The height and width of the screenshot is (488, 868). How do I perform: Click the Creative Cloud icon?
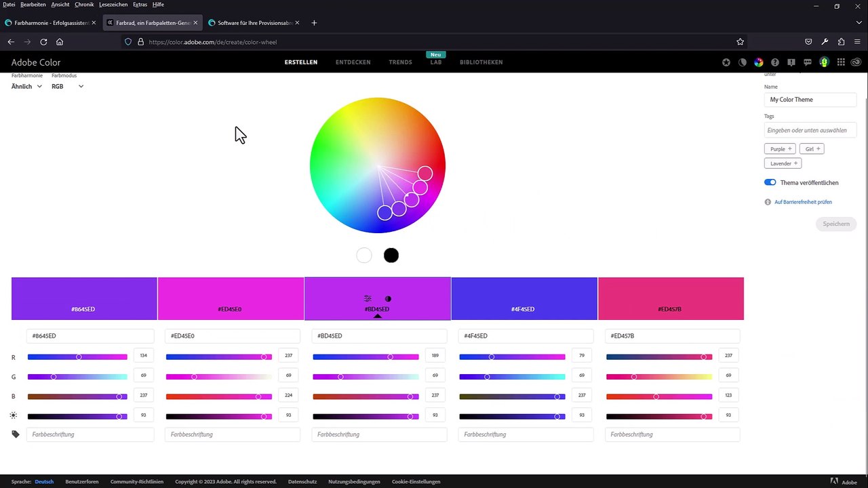pos(856,62)
